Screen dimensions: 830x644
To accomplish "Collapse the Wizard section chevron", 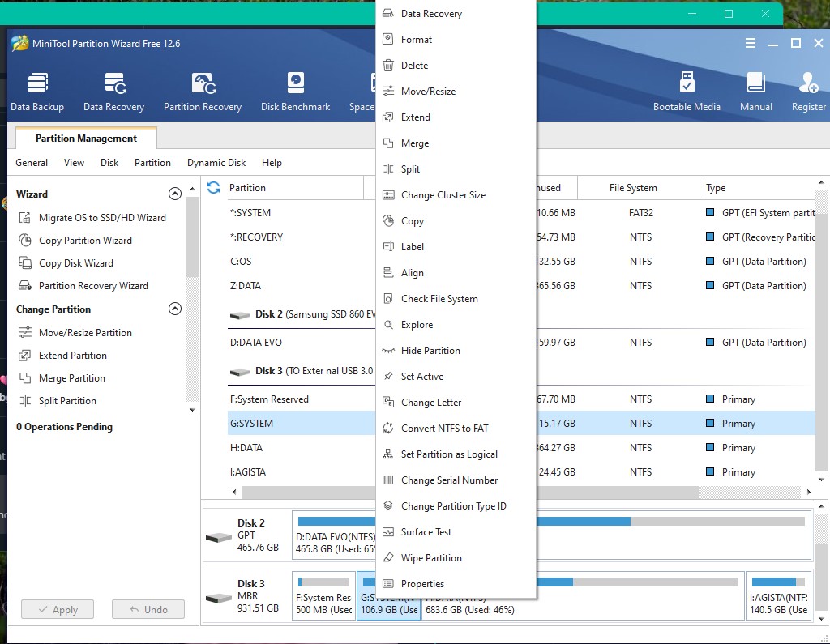I will pos(175,194).
